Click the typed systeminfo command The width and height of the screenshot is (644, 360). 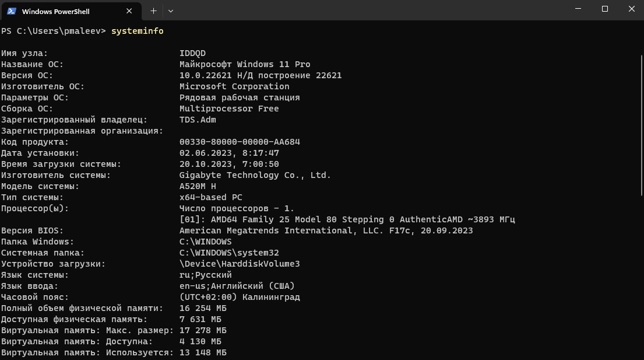click(137, 31)
